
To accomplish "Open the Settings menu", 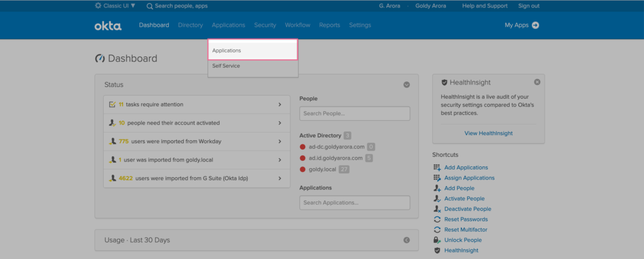I will (x=360, y=25).
